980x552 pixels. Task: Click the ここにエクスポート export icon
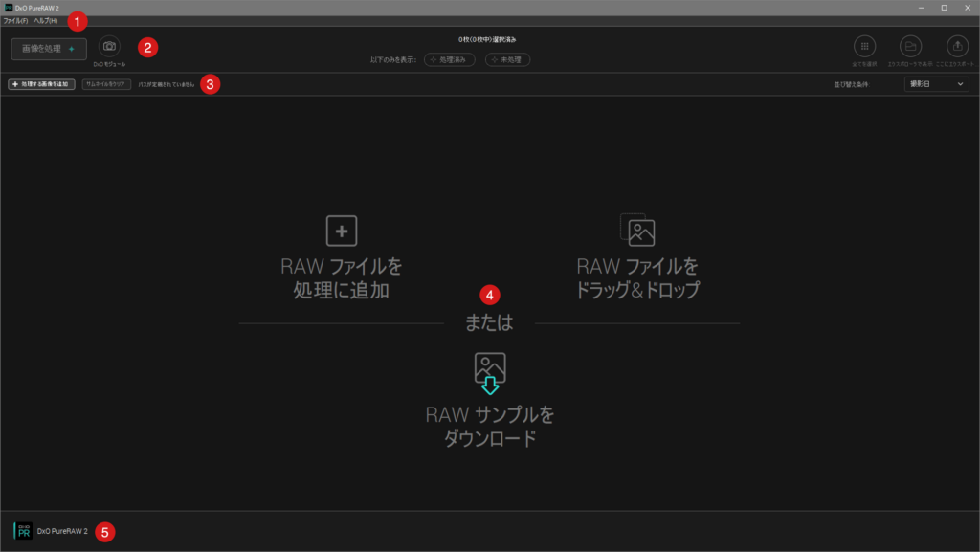point(957,46)
